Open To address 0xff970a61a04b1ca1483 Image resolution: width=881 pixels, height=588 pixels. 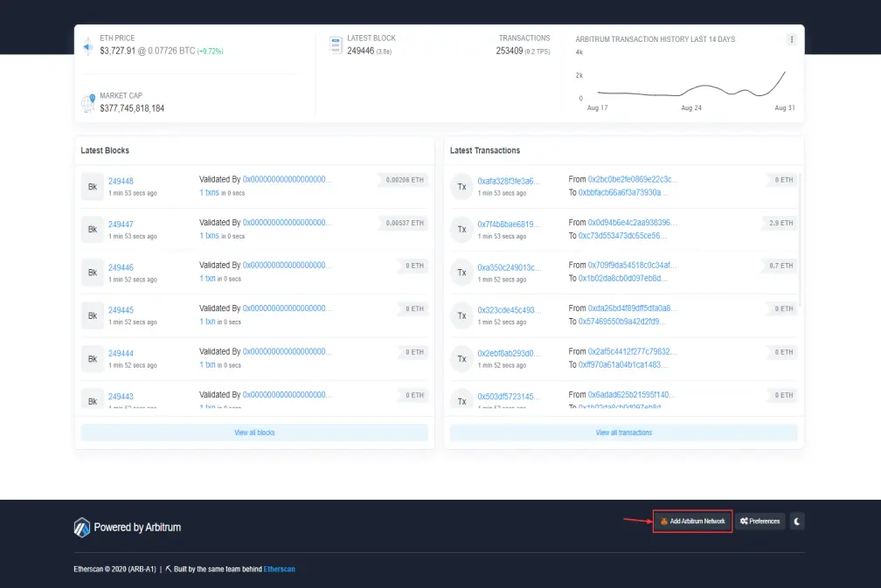(622, 365)
